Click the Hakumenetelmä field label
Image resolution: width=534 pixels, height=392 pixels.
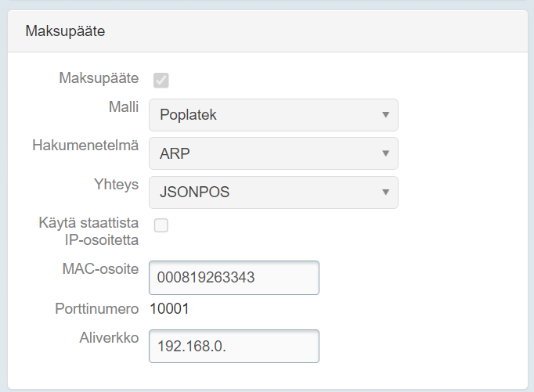point(85,145)
